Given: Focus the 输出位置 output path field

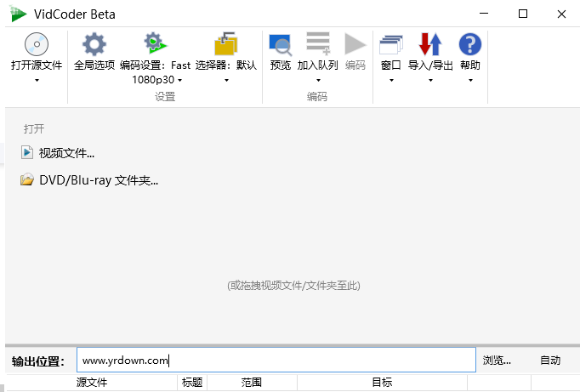Looking at the screenshot, I should (x=276, y=360).
